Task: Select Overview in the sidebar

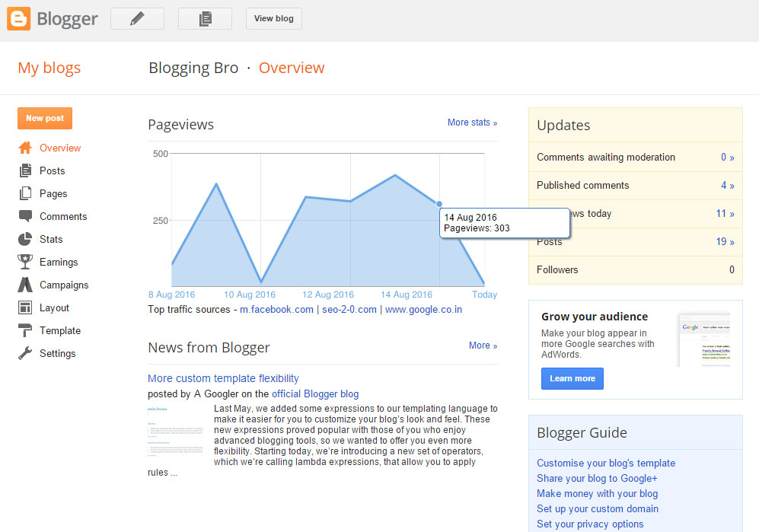Action: tap(60, 148)
